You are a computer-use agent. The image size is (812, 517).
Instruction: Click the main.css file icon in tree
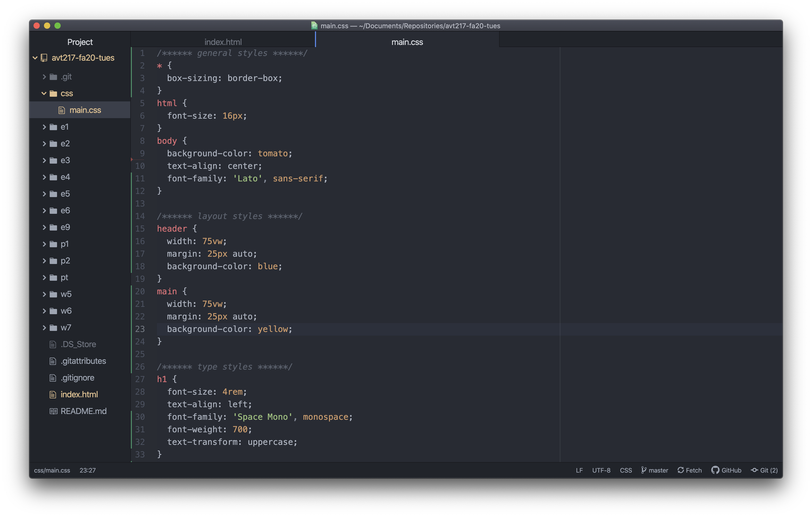coord(62,110)
